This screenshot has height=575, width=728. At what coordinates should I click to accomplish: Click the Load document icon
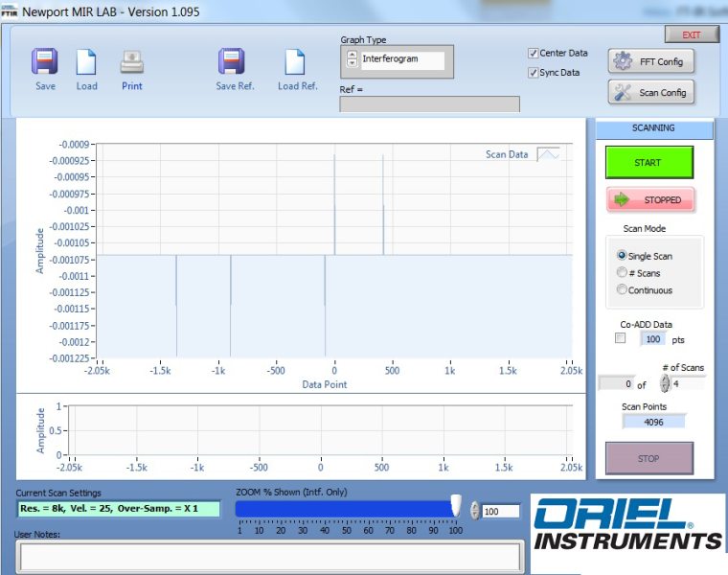click(86, 62)
